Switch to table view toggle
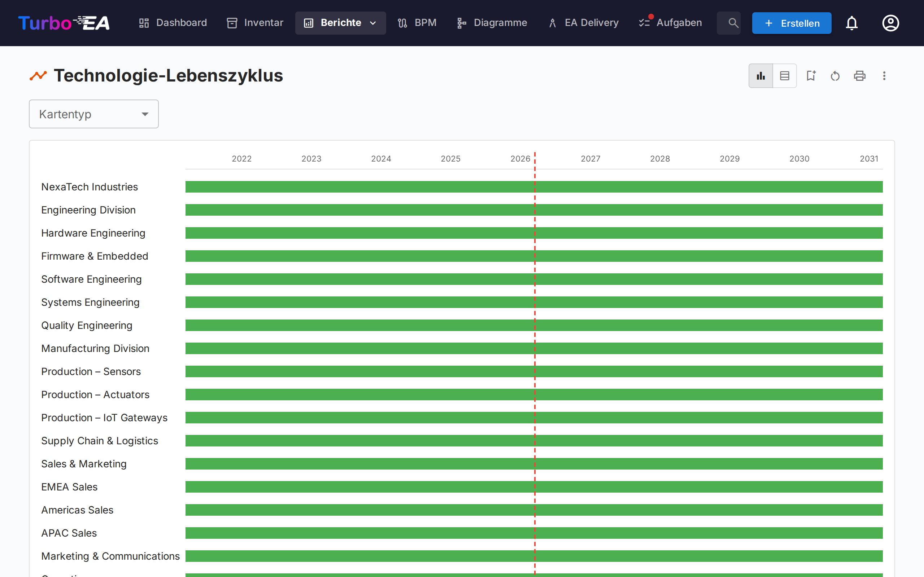This screenshot has width=924, height=577. tap(784, 76)
